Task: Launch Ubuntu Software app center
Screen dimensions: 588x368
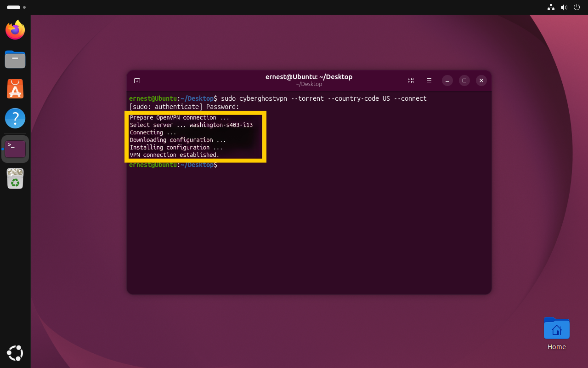Action: [15, 89]
